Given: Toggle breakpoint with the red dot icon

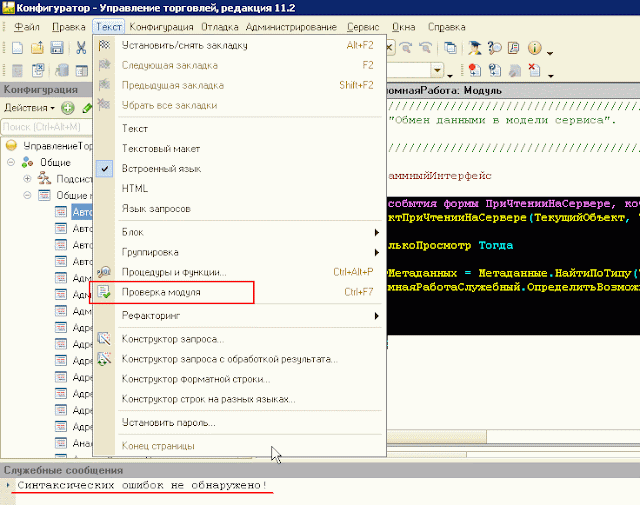Looking at the screenshot, I should click(474, 70).
